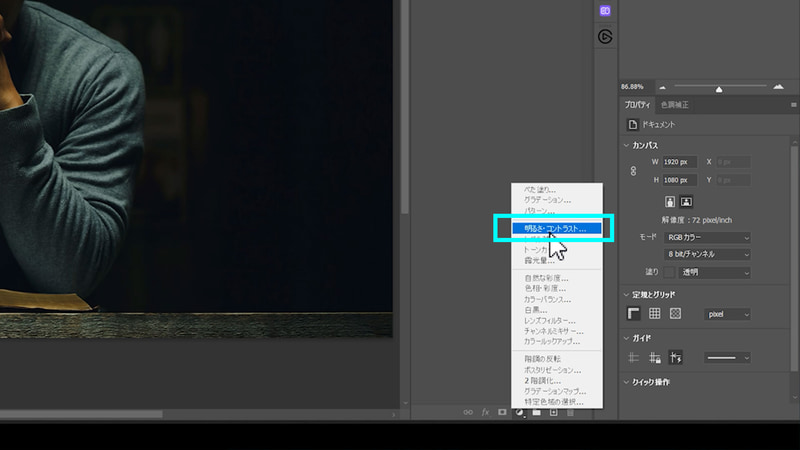Image resolution: width=800 pixels, height=450 pixels.
Task: Open the 透明 fill dropdown
Action: coord(715,272)
